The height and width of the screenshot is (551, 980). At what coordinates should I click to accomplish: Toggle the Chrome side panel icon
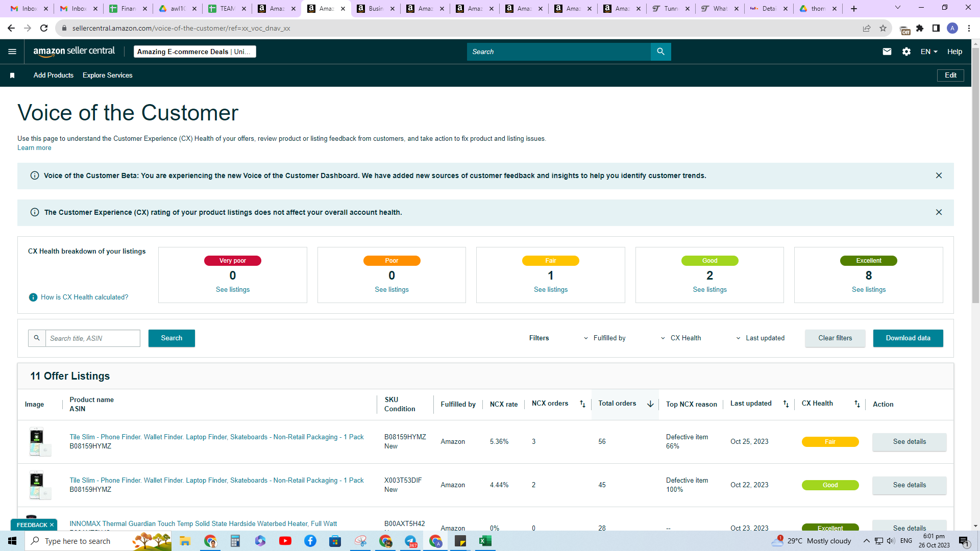(x=936, y=28)
